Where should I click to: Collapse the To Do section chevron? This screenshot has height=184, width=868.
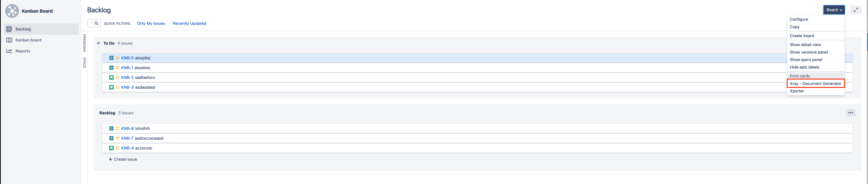click(x=98, y=43)
